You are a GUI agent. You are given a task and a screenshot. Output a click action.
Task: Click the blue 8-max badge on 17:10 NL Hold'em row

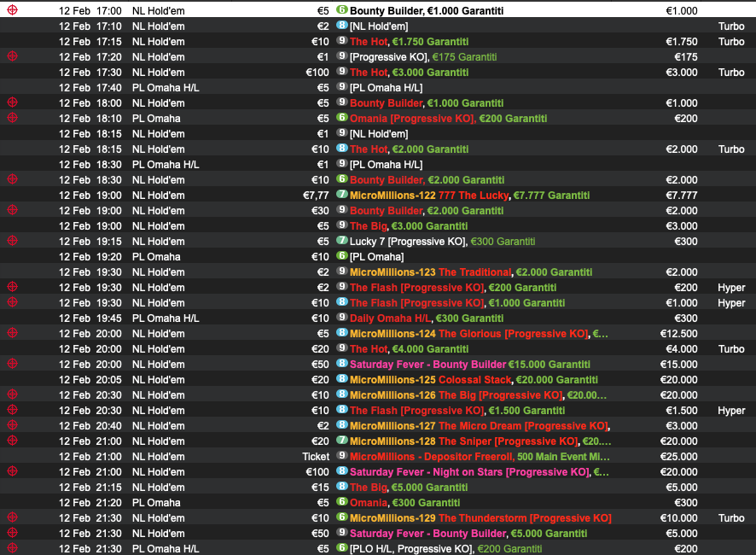[342, 25]
